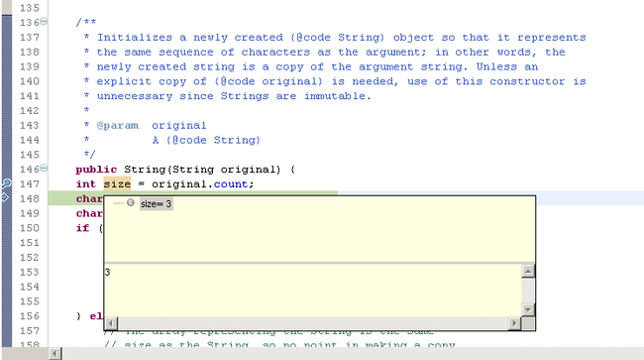
Task: Click line number 156 in the gutter
Action: pyautogui.click(x=30, y=316)
